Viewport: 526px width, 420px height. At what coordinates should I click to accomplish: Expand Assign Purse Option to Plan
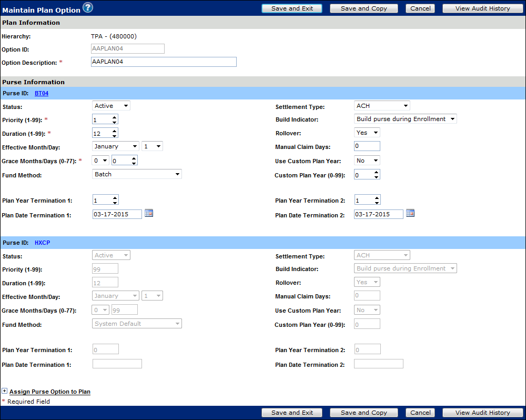(5, 392)
